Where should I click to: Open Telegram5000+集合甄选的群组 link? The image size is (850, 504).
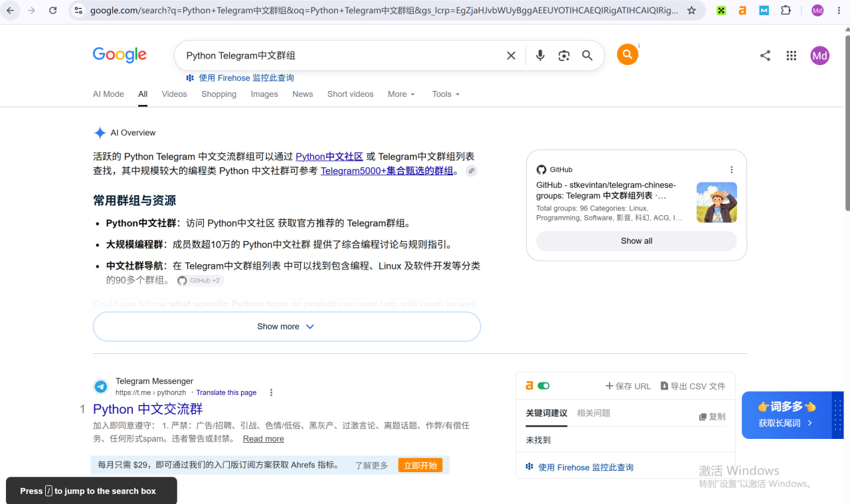tap(387, 171)
